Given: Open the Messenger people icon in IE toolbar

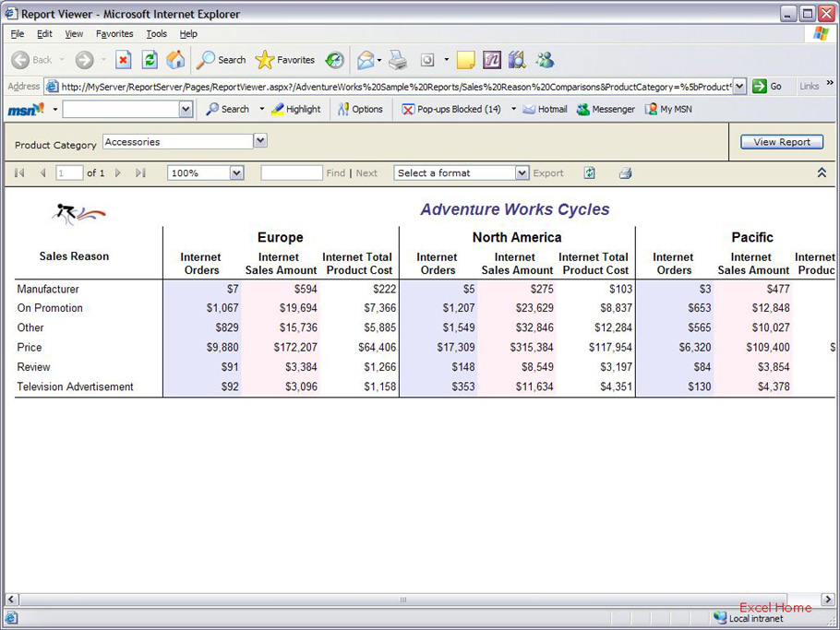Looking at the screenshot, I should click(545, 60).
